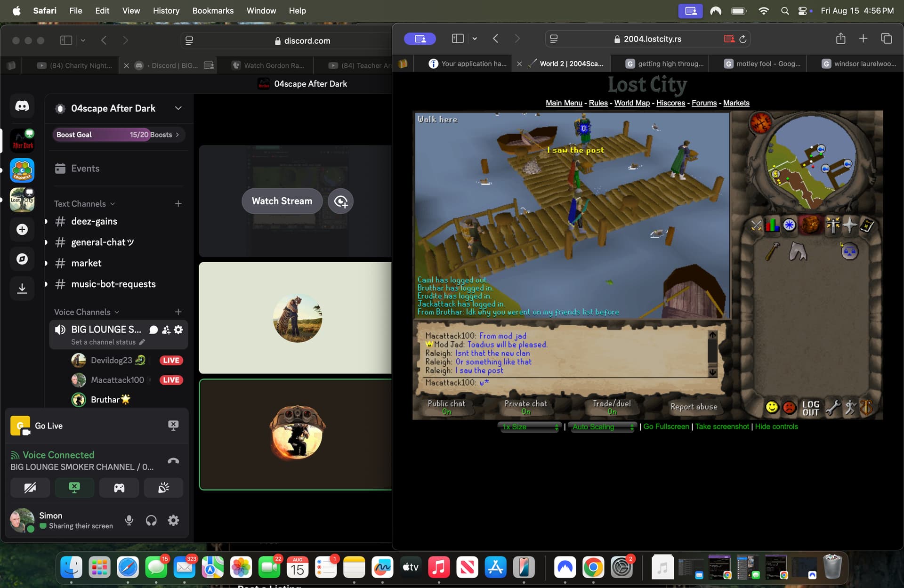Expand deez-gains channel arrow
The height and width of the screenshot is (588, 904).
click(x=46, y=221)
